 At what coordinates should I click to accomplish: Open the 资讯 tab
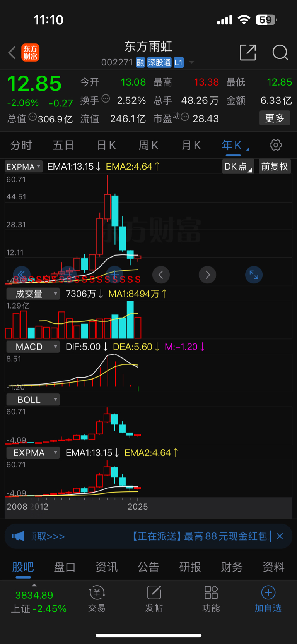[x=107, y=567]
